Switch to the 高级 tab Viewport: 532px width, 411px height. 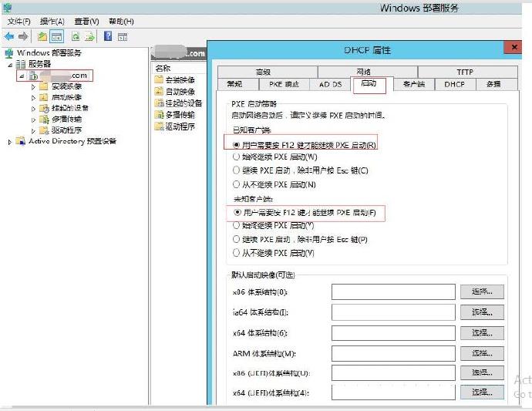[x=268, y=72]
